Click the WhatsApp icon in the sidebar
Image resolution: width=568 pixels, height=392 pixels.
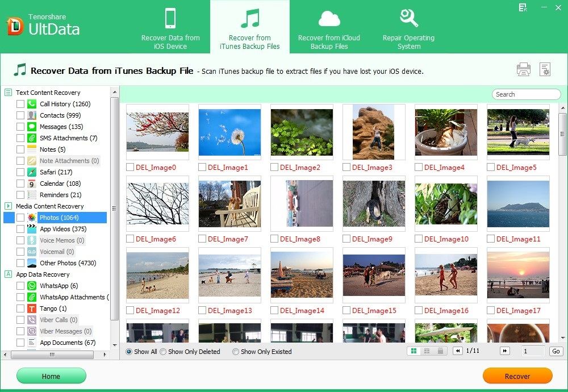32,286
